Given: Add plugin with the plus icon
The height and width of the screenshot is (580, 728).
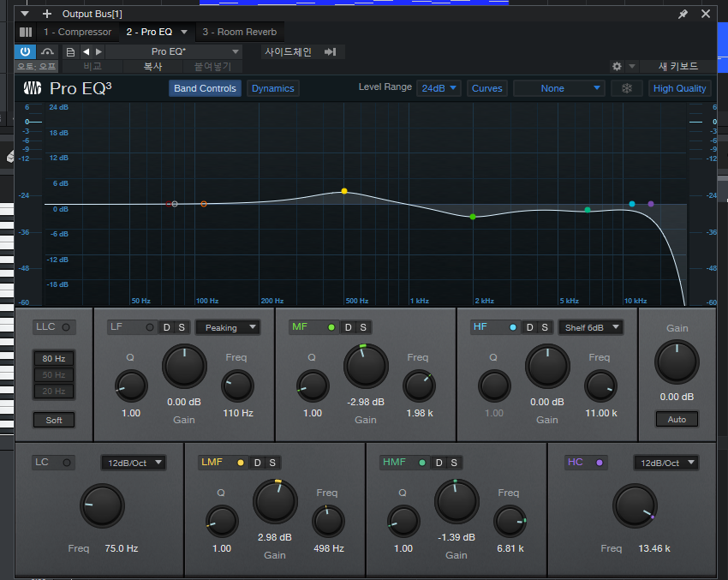Looking at the screenshot, I should [47, 14].
